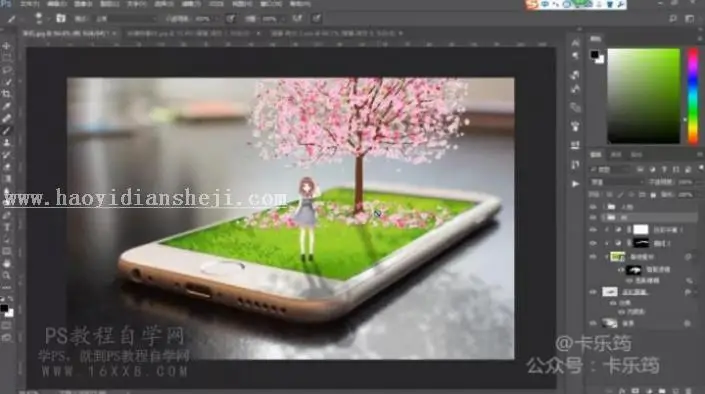Toggle pressure for size in options bar
705x394 pixels.
(317, 18)
